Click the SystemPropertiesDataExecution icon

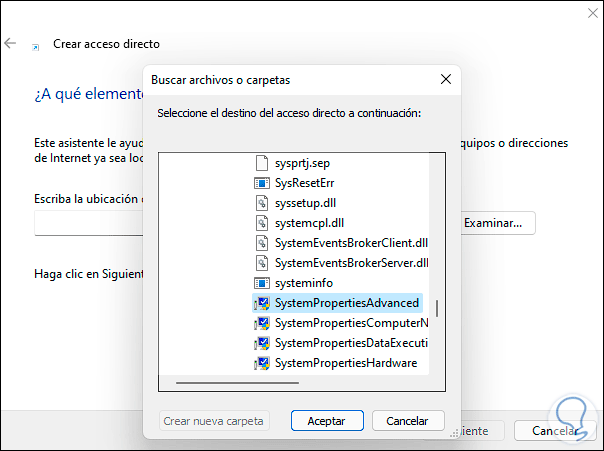[263, 343]
